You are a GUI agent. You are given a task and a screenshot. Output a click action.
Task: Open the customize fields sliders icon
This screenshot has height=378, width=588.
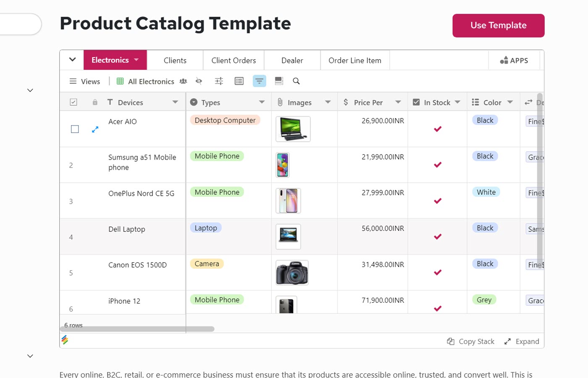click(219, 81)
